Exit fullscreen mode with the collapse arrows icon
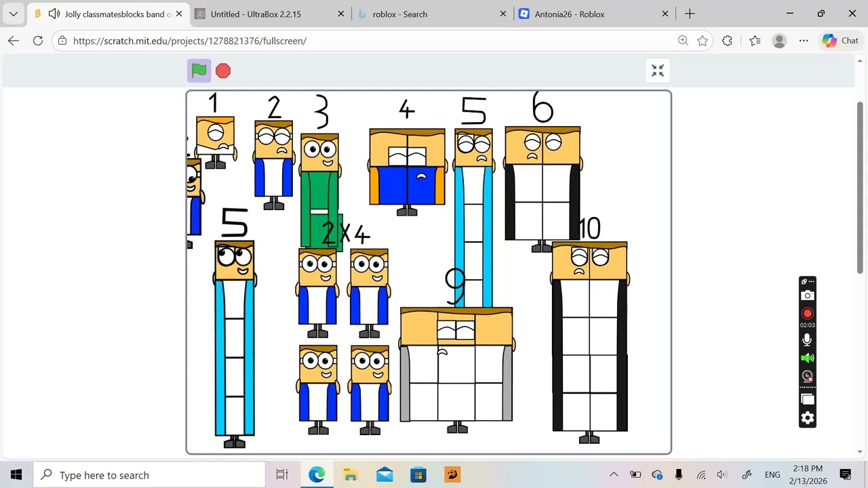The width and height of the screenshot is (868, 488). click(x=658, y=70)
